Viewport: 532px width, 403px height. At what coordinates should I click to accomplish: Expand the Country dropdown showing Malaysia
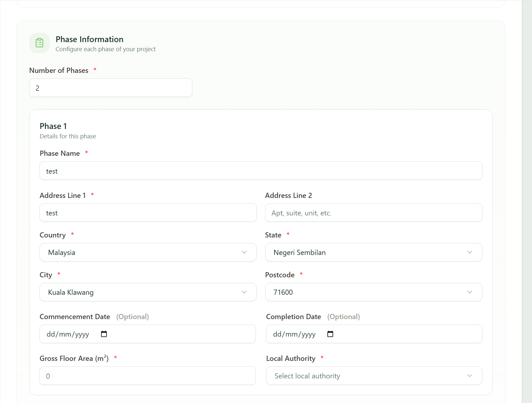click(x=148, y=252)
